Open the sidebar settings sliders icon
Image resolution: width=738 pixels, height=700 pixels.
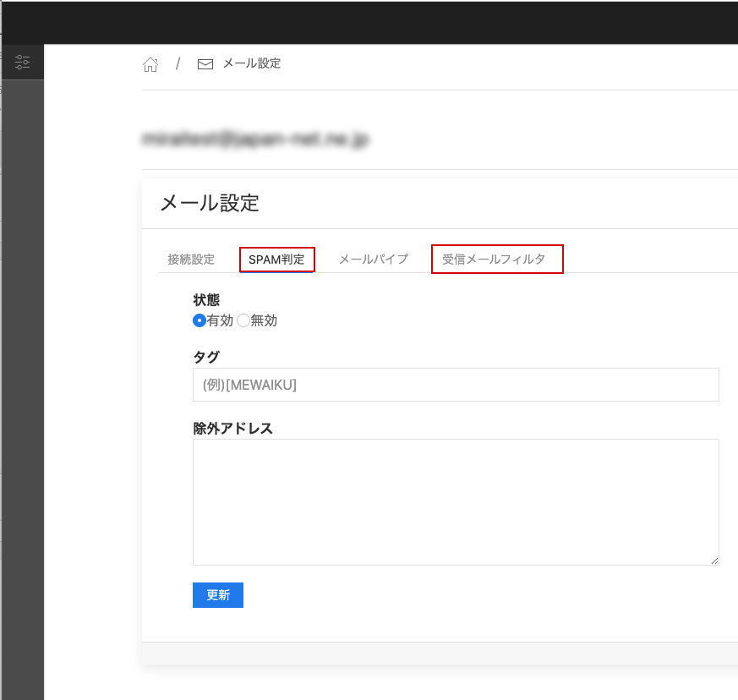tap(22, 63)
